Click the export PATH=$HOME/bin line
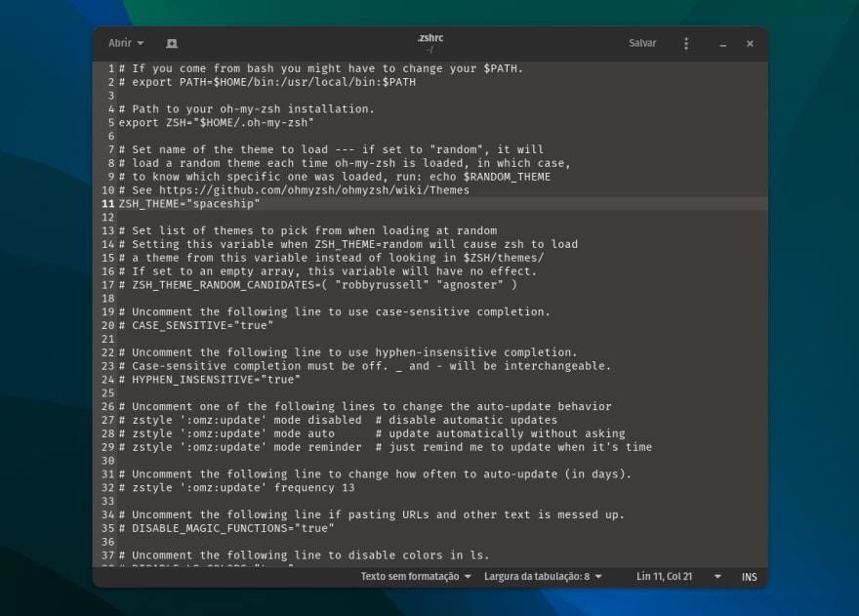The image size is (859, 616). (x=266, y=82)
